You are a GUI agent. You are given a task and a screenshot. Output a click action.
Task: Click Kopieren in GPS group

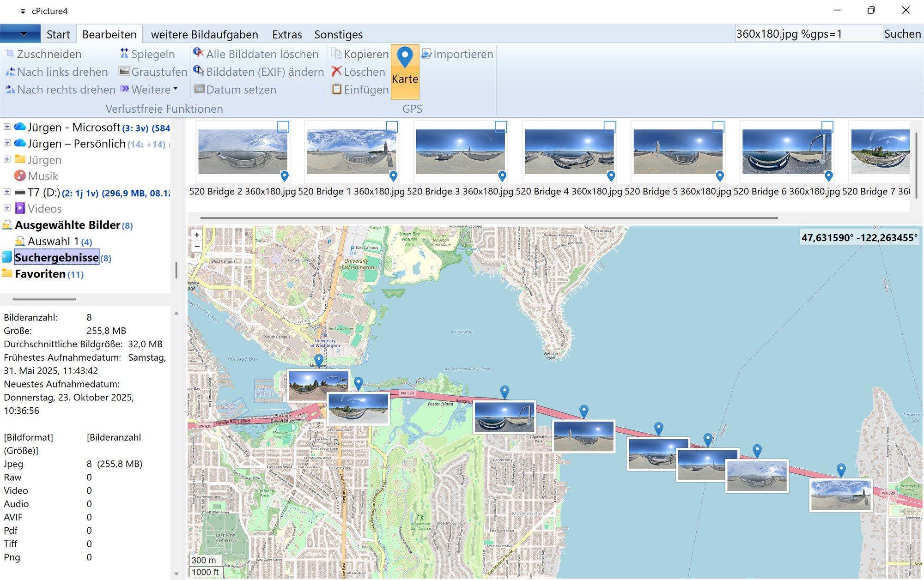(x=360, y=54)
